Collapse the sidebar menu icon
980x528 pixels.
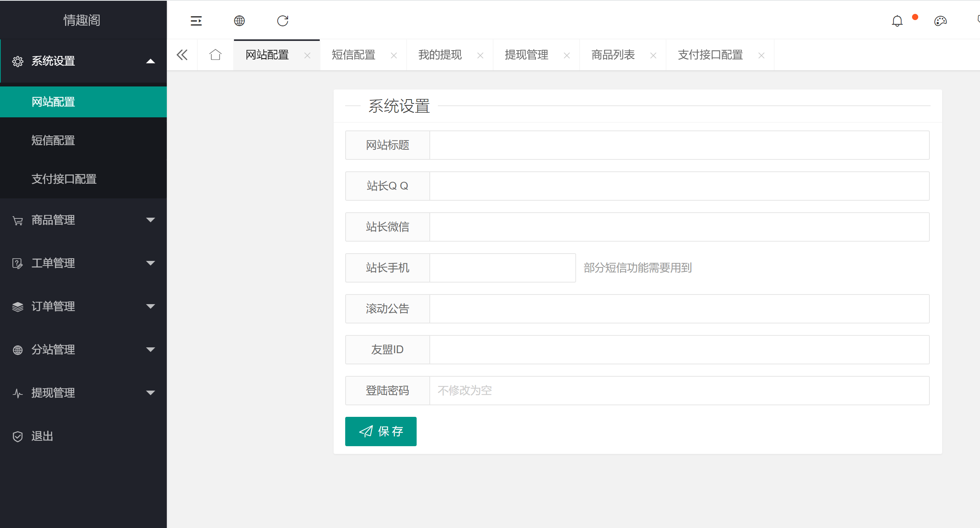[x=196, y=20]
